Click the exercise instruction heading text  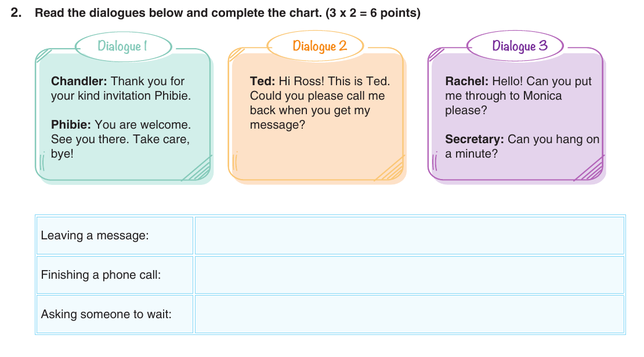click(227, 13)
